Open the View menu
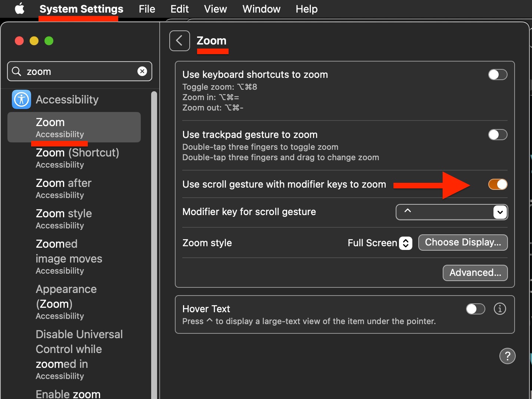The image size is (532, 399). pos(216,9)
